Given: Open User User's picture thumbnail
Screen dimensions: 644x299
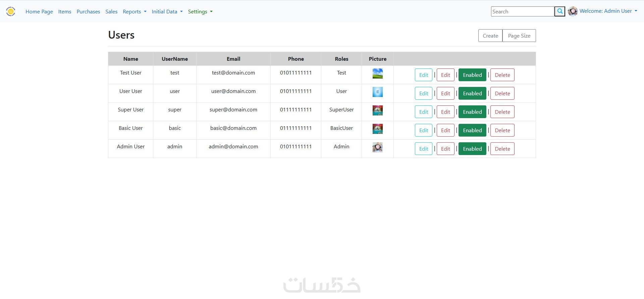Looking at the screenshot, I should (x=378, y=92).
